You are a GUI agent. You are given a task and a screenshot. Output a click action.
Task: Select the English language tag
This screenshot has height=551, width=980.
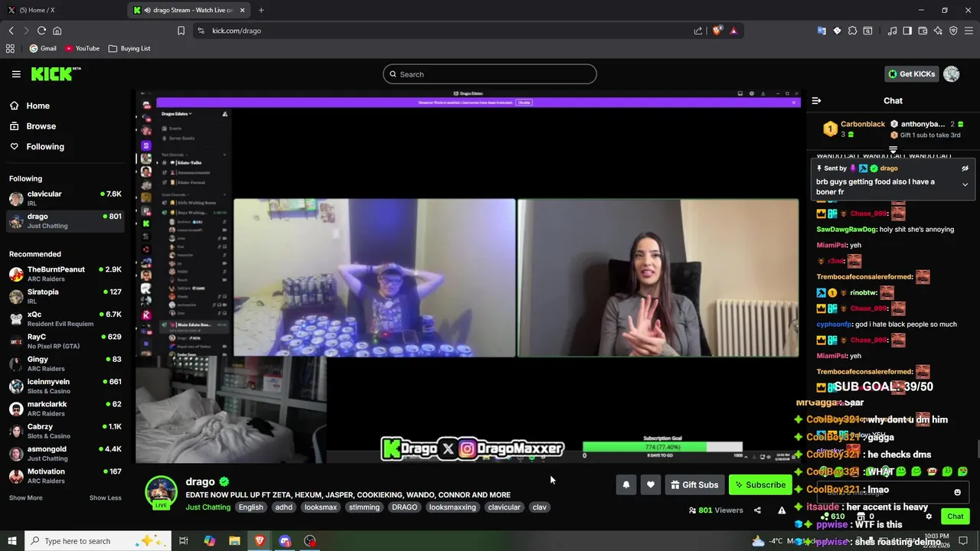250,507
